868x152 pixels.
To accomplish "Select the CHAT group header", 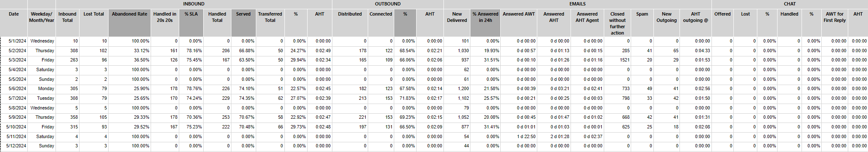I will 790,4.
